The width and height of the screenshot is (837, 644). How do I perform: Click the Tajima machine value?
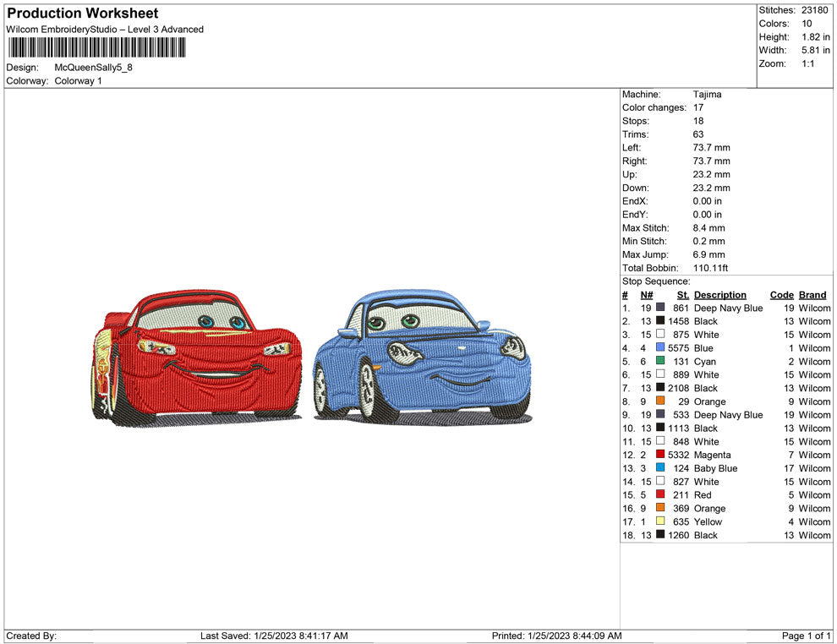[707, 95]
